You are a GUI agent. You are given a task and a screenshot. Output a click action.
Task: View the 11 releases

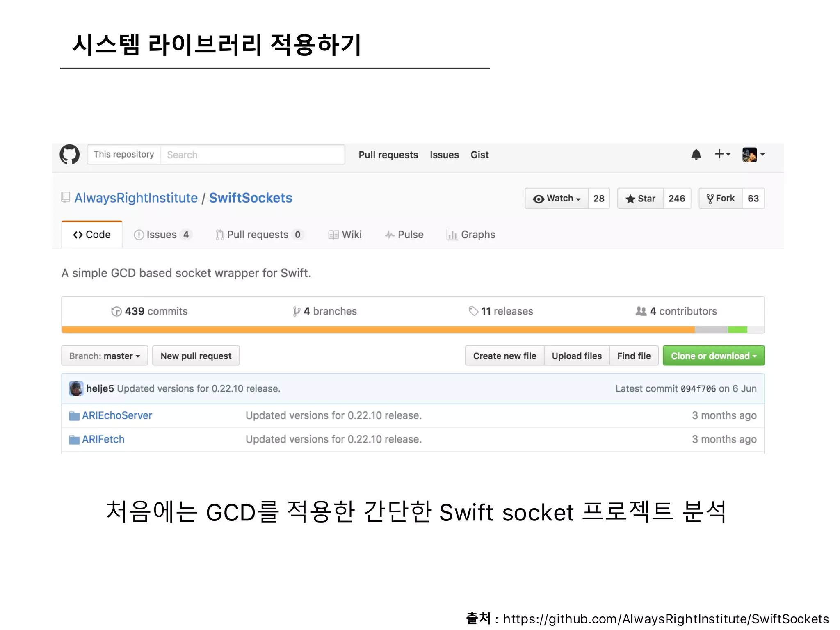[501, 311]
